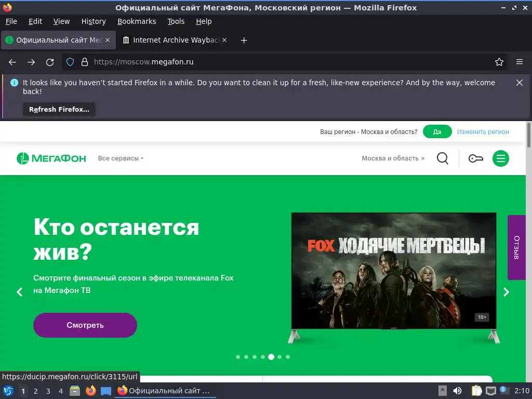Image resolution: width=532 pixels, height=399 pixels.
Task: Select the second carousel dot
Action: pos(246,357)
